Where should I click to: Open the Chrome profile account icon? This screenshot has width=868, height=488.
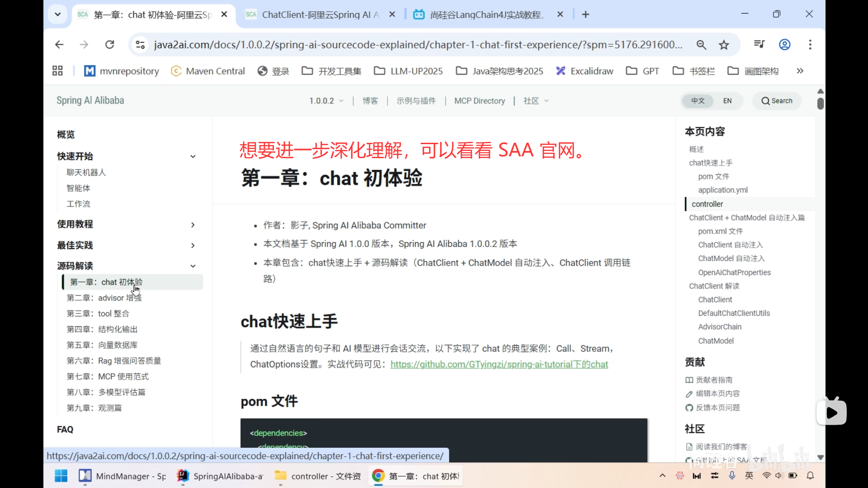tap(784, 44)
